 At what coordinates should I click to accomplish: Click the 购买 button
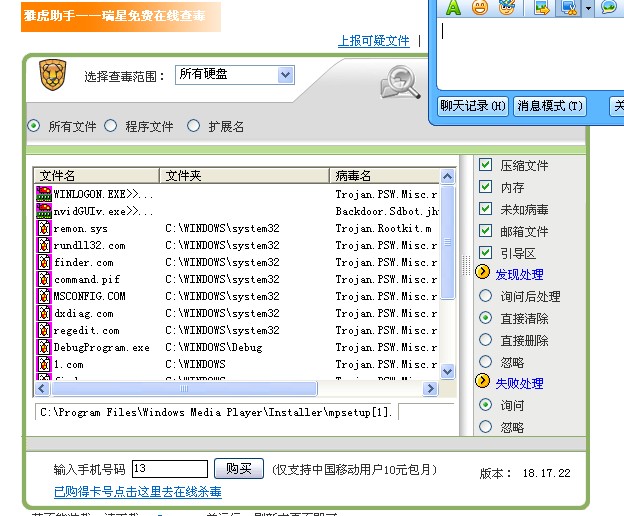[239, 469]
